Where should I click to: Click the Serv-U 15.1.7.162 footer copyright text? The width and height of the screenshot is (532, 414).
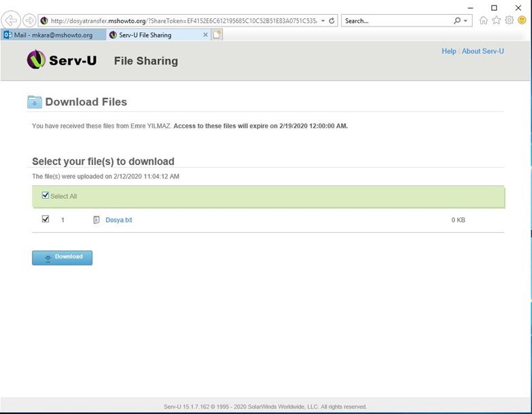coord(265,407)
